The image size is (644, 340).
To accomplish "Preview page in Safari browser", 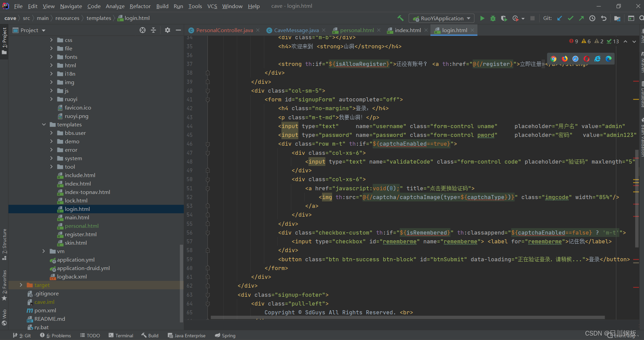I will (575, 59).
